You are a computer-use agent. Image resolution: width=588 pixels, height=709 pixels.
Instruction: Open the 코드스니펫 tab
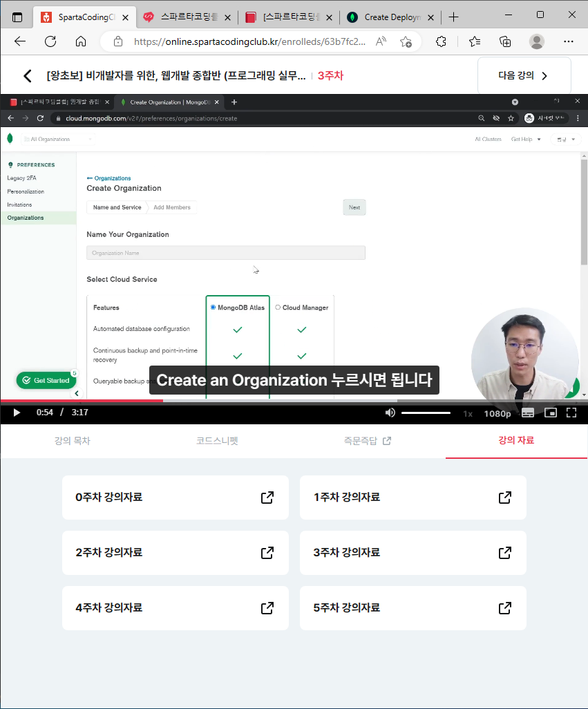pyautogui.click(x=217, y=440)
